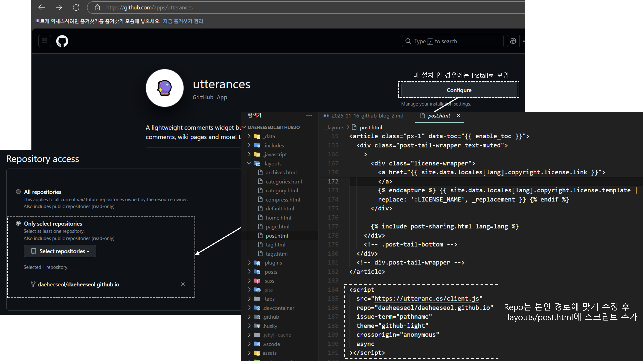Click the code line crossorigin="anonymous"

[x=398, y=334]
